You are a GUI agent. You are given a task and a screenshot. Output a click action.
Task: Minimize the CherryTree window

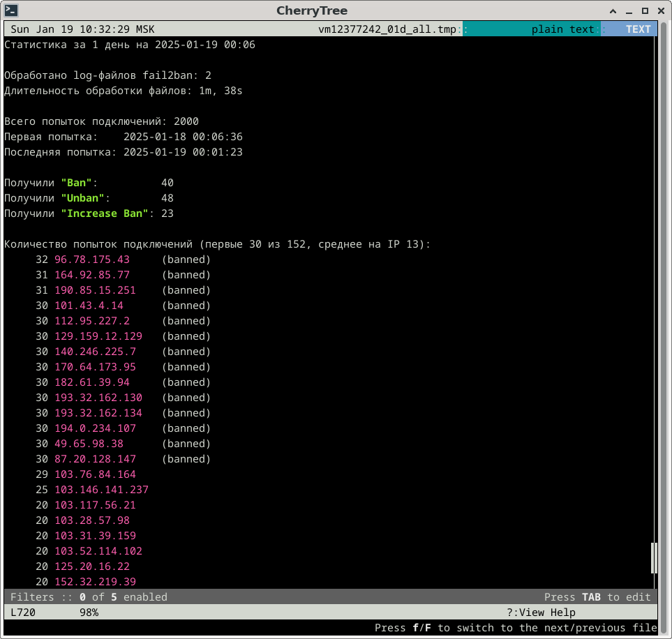pyautogui.click(x=629, y=10)
